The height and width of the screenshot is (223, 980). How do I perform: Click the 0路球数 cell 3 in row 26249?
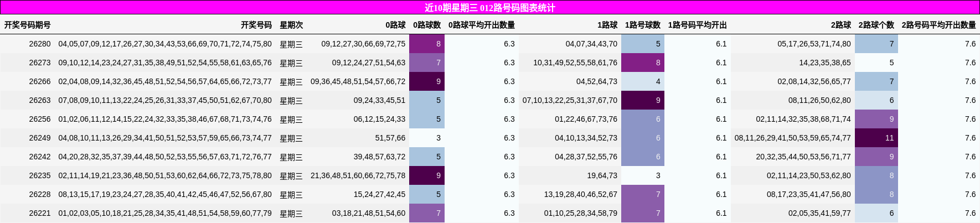pyautogui.click(x=427, y=138)
